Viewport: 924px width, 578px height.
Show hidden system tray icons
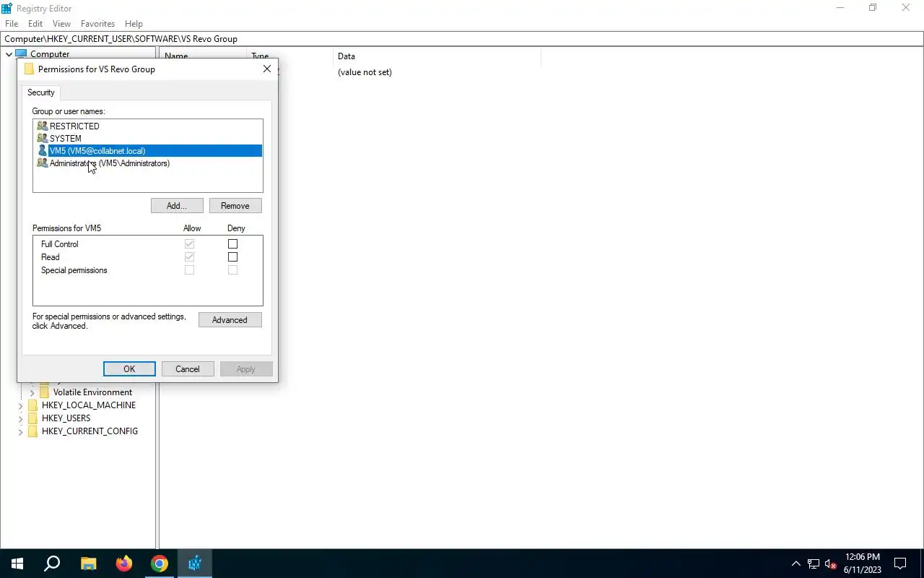coord(796,564)
